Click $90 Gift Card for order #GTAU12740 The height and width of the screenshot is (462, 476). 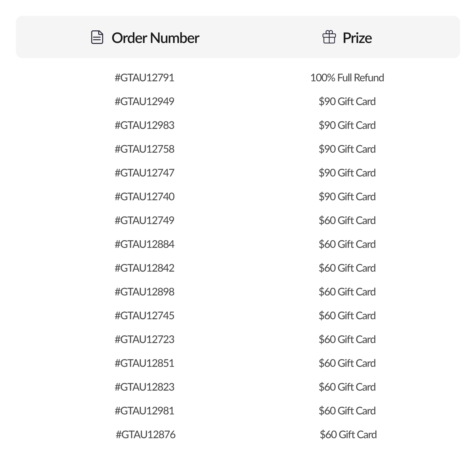coord(347,197)
